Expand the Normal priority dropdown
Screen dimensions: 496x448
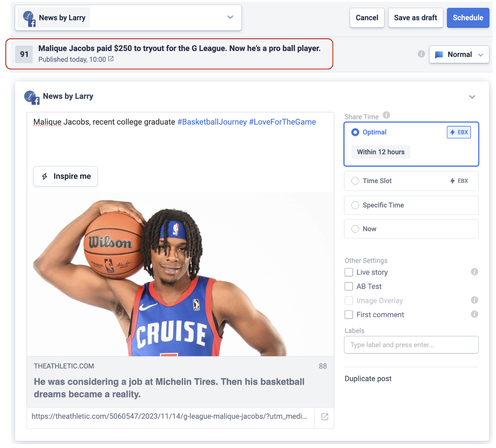pyautogui.click(x=459, y=55)
